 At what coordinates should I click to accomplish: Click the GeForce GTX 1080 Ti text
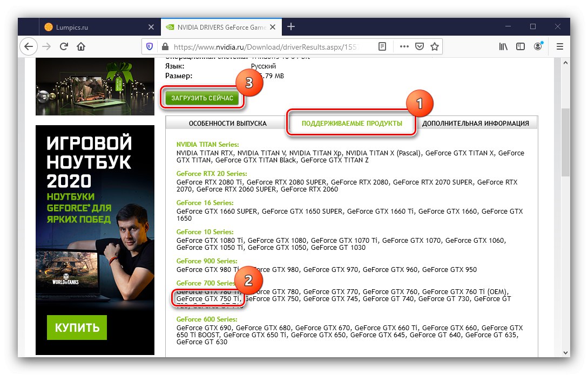pyautogui.click(x=209, y=241)
